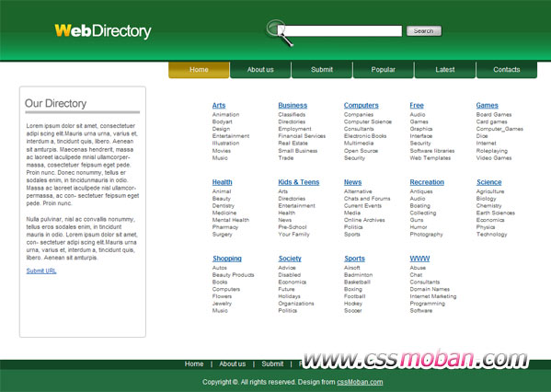Open the Arts category heading link
Screen dimensions: 551x392
click(x=219, y=105)
